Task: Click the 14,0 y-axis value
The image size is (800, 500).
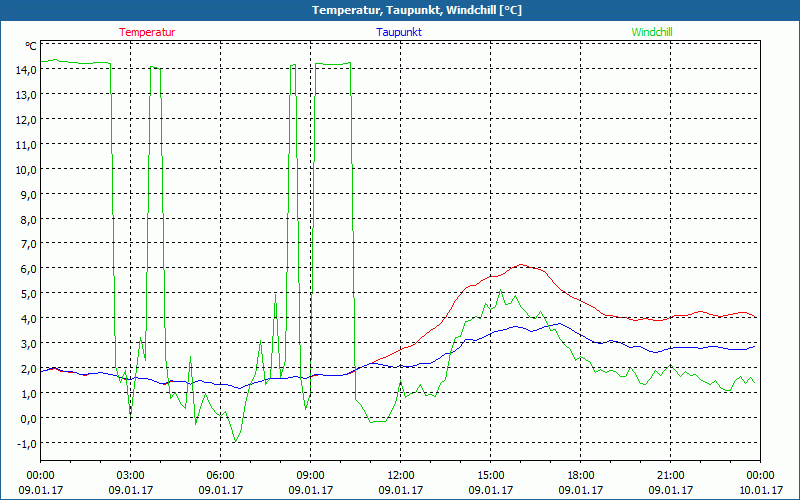Action: [26, 69]
